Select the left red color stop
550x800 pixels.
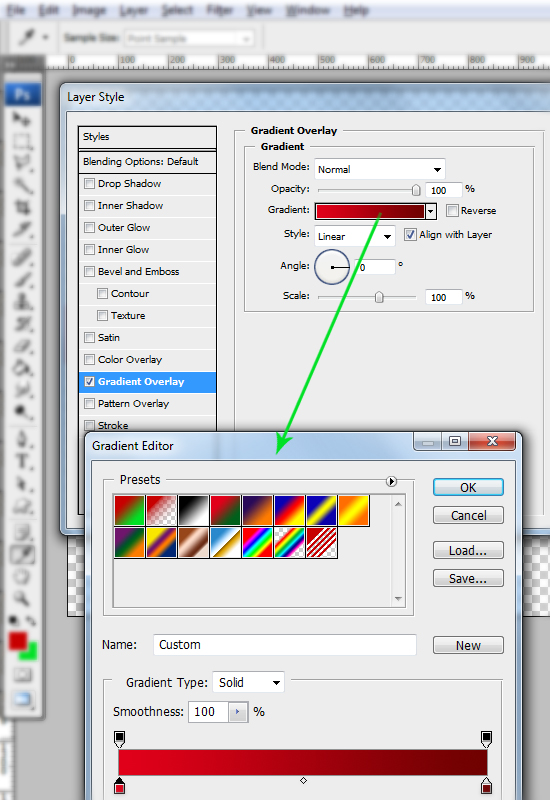[x=119, y=786]
